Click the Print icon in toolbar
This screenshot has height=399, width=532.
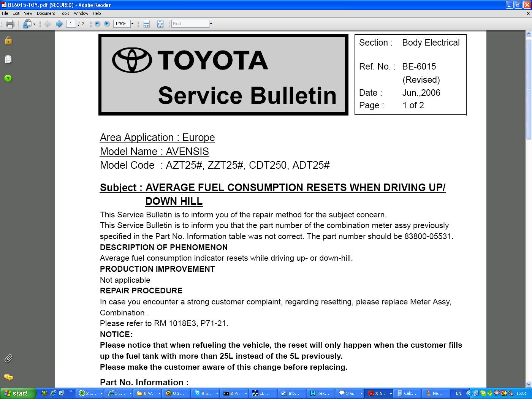coord(10,24)
